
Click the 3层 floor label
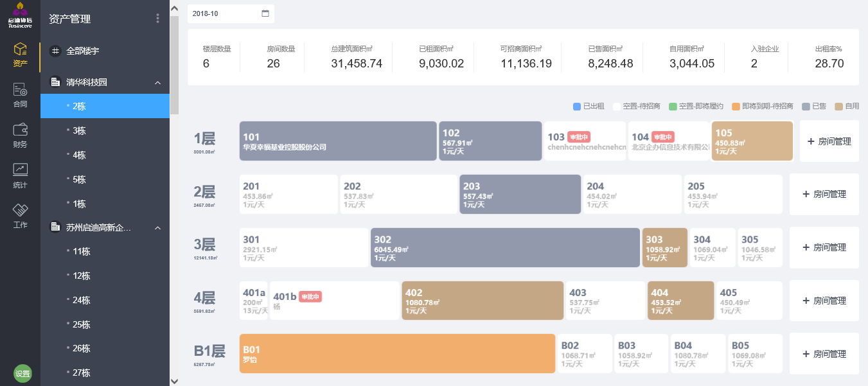pos(205,245)
